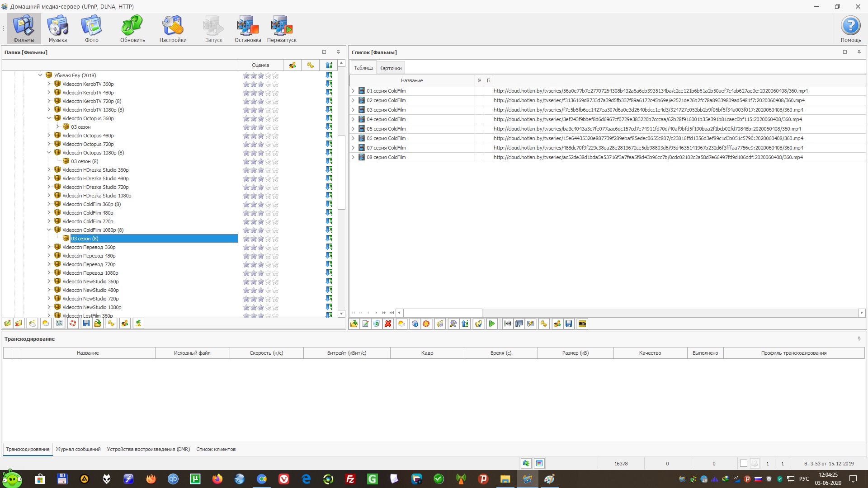The width and height of the screenshot is (868, 488).
Task: Click the Название column header in list
Action: (411, 80)
